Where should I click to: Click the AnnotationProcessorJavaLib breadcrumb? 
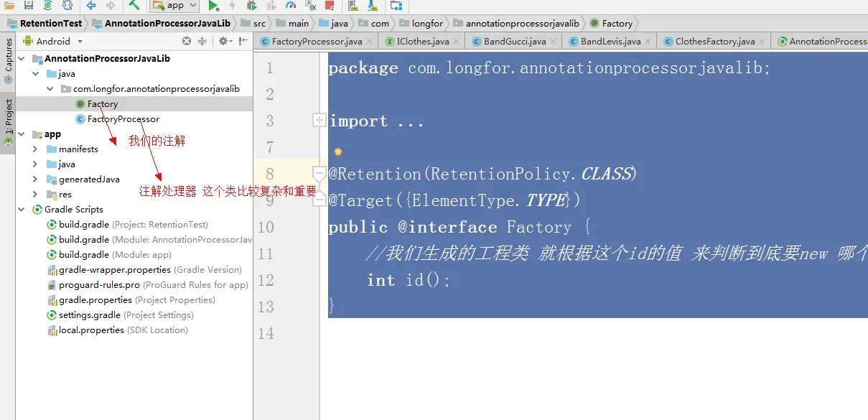162,23
